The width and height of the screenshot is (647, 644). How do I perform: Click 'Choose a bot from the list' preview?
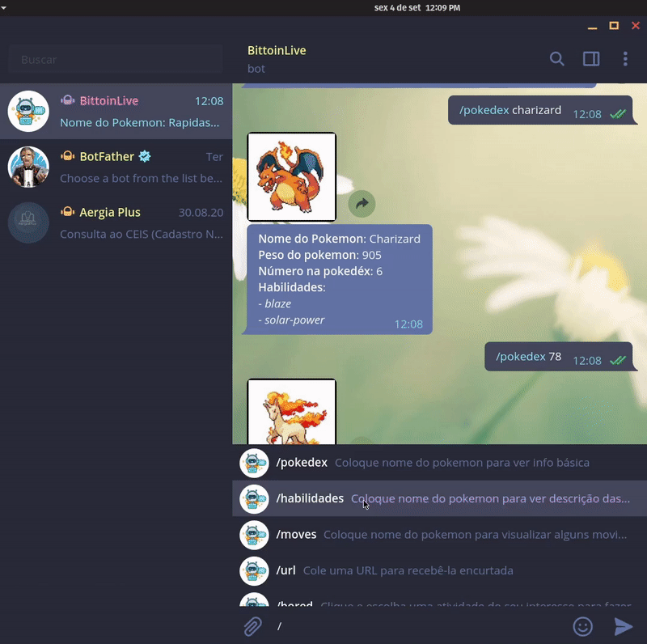(141, 178)
